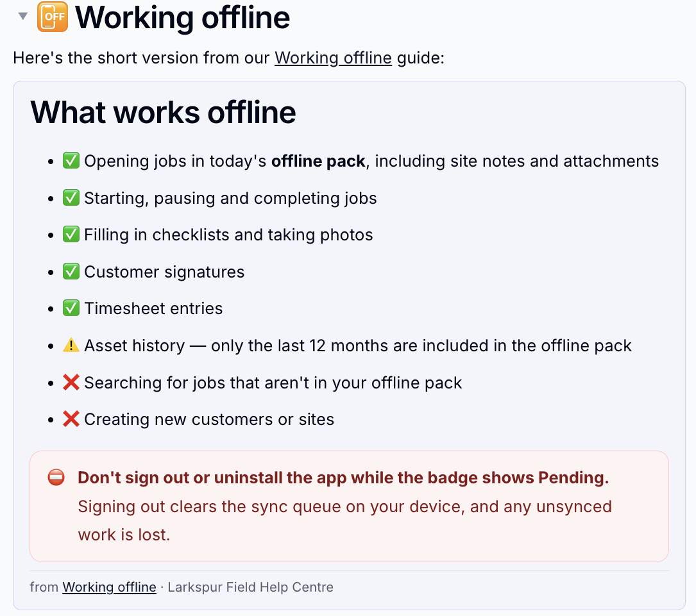Click the green checkmark beside Customer signatures
The width and height of the screenshot is (696, 616).
click(71, 271)
